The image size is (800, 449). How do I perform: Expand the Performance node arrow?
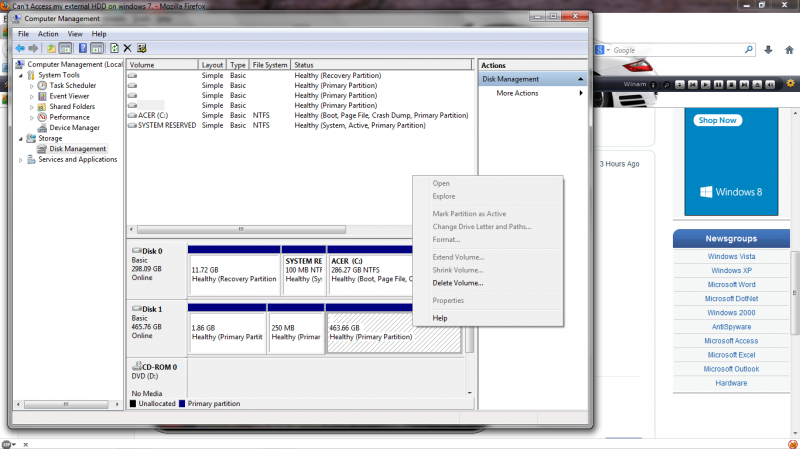(32, 117)
